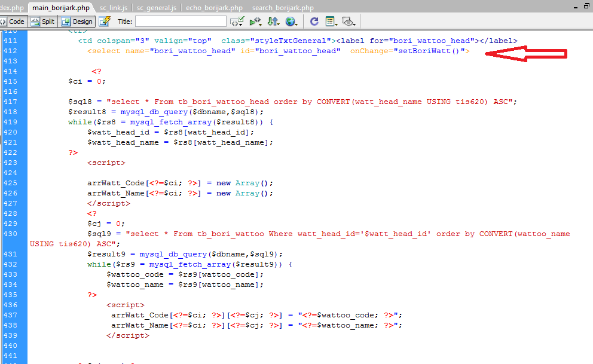Image resolution: width=593 pixels, height=364 pixels.
Task: Click 'arrWatt_Code[<?=$ci; ?>] = new Array();' line
Action: [180, 183]
